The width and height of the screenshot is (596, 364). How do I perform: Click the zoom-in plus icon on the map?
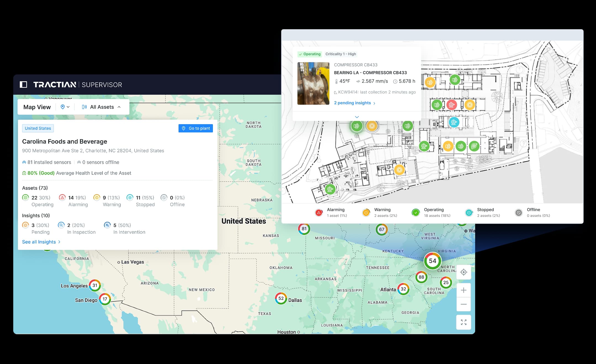pos(464,290)
